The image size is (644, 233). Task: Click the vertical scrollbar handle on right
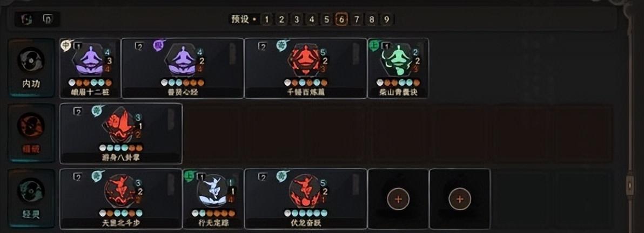click(x=630, y=186)
